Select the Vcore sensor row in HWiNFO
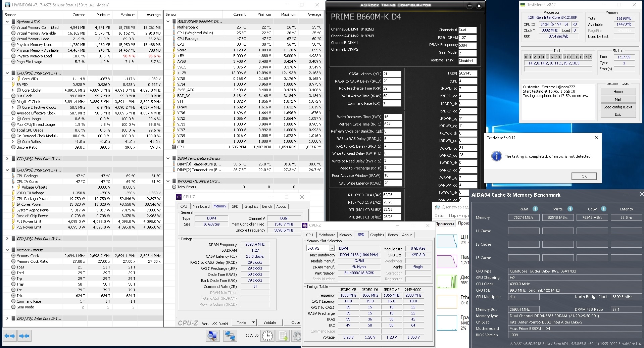Image resolution: width=644 pixels, height=348 pixels. [244, 50]
